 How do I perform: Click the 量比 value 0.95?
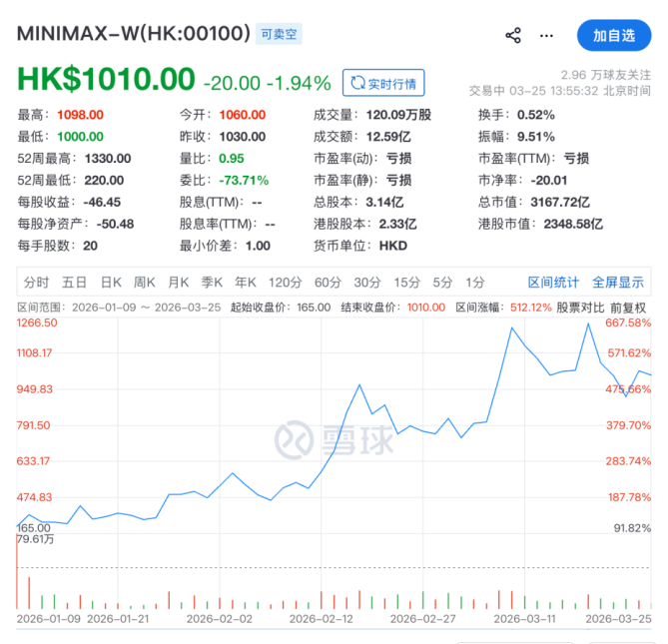232,159
